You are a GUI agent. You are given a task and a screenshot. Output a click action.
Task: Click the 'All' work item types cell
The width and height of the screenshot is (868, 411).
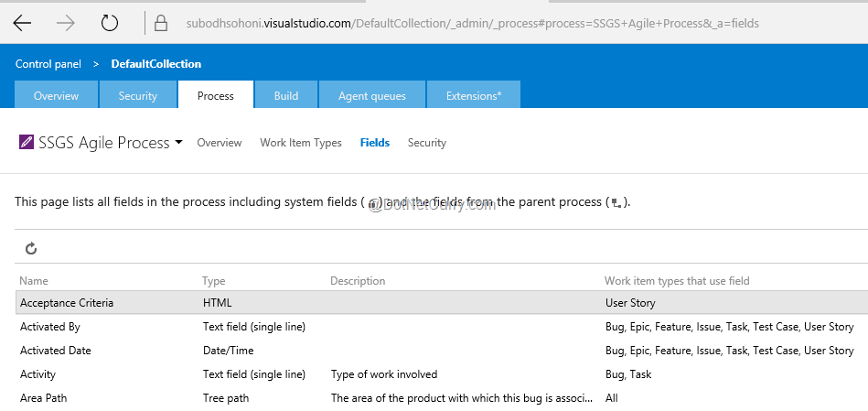pyautogui.click(x=612, y=397)
